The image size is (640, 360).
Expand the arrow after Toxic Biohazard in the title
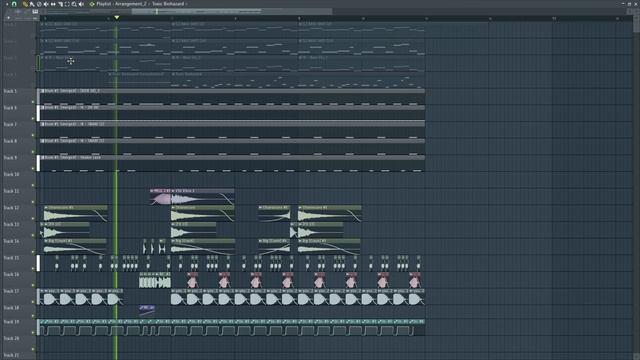[187, 4]
